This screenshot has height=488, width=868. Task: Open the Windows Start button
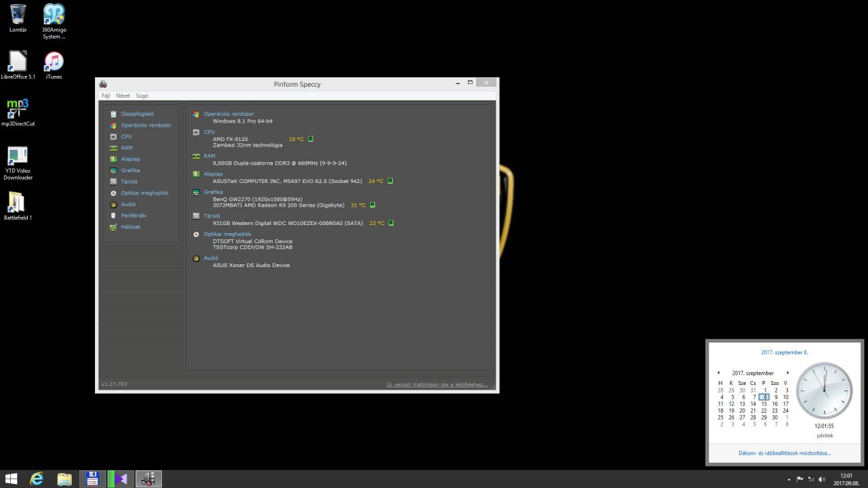pos(12,479)
